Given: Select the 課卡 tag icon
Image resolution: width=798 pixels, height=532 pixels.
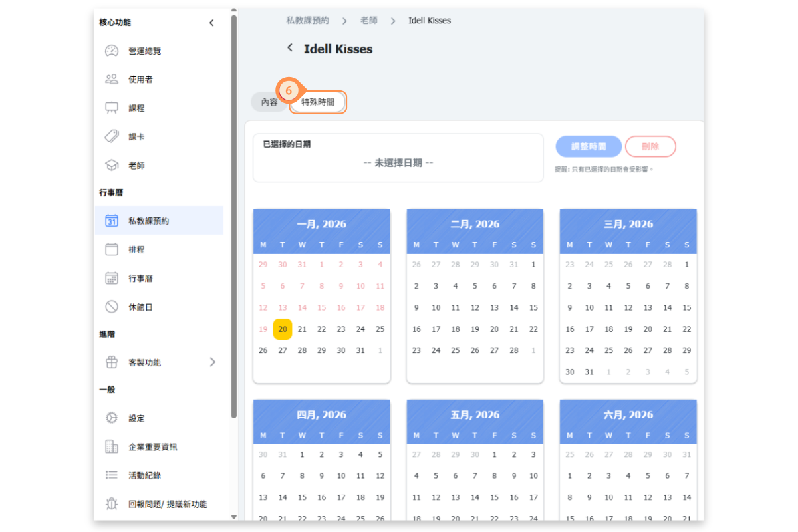Looking at the screenshot, I should (x=112, y=136).
